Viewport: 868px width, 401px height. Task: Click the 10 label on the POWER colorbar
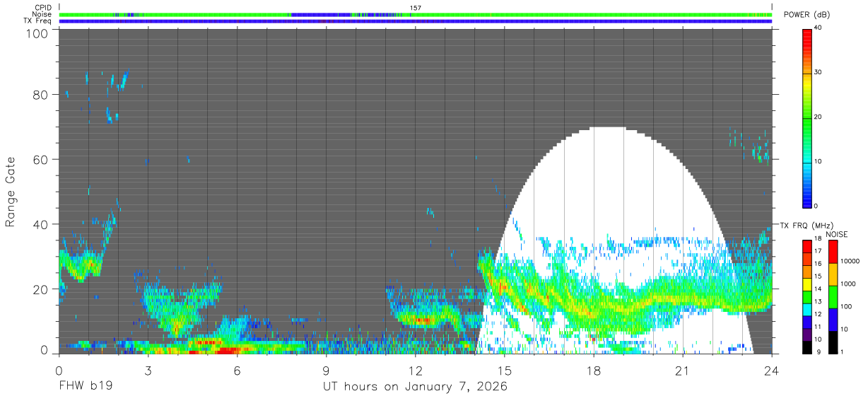(x=817, y=161)
